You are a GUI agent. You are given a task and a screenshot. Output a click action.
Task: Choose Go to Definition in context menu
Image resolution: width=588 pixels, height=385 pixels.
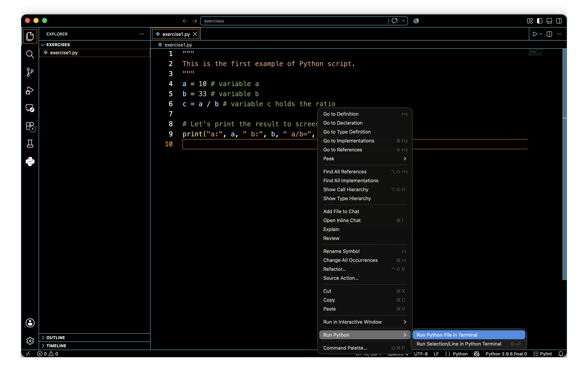click(x=365, y=114)
